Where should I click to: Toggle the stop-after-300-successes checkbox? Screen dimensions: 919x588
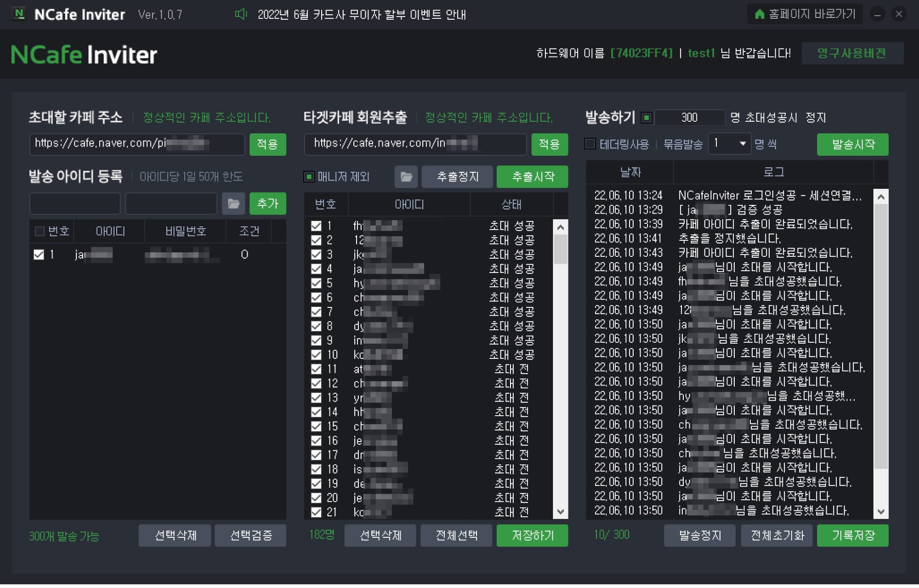[x=647, y=118]
